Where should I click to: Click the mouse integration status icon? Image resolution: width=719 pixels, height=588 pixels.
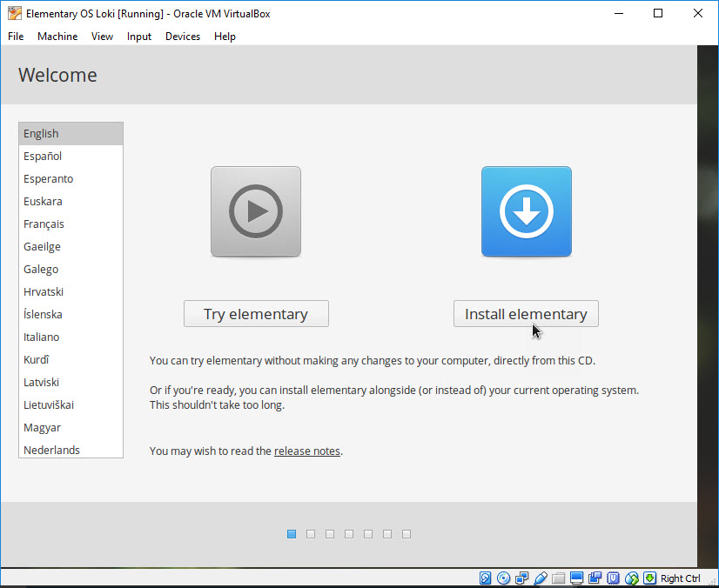point(631,578)
